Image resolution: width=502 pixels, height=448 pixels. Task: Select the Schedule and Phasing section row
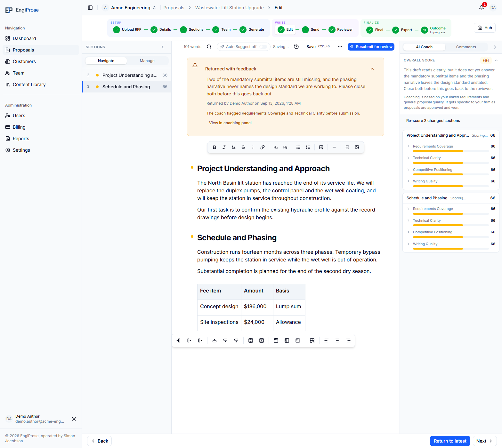[x=127, y=87]
